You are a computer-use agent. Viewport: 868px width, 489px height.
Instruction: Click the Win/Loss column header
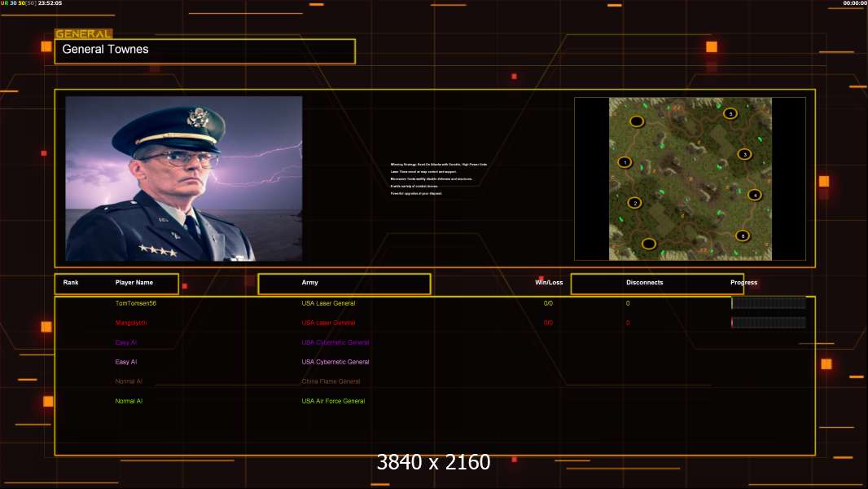(x=549, y=283)
